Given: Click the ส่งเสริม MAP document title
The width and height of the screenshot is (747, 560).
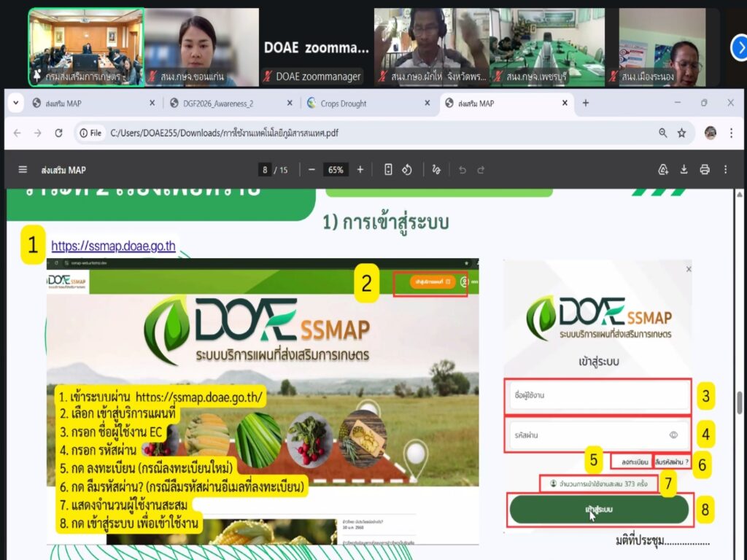Looking at the screenshot, I should click(63, 170).
